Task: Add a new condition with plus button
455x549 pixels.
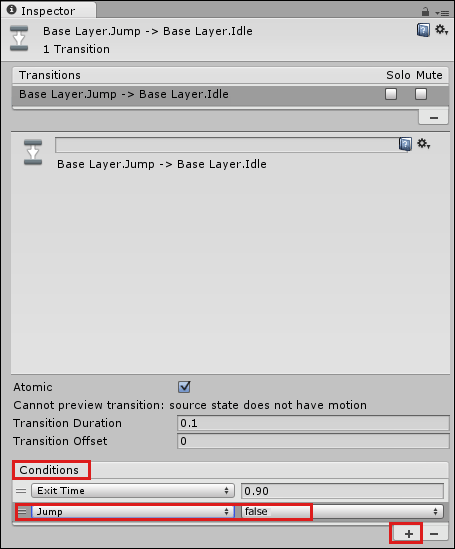Action: click(x=408, y=534)
